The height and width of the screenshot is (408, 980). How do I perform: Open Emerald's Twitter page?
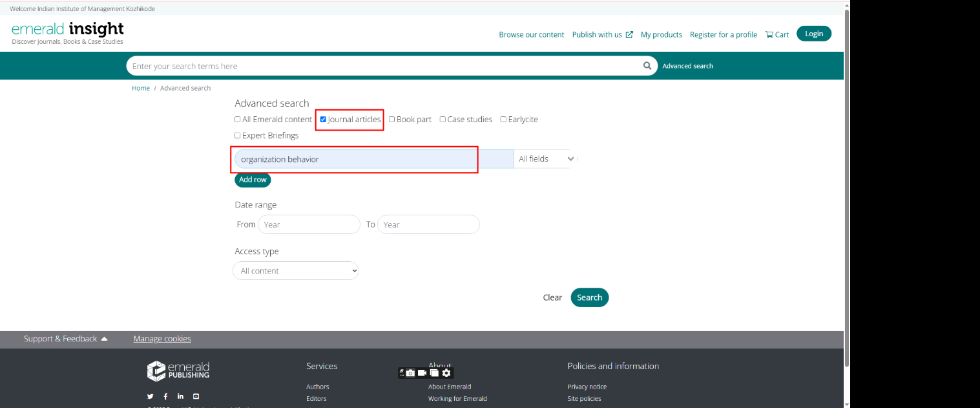click(x=151, y=396)
